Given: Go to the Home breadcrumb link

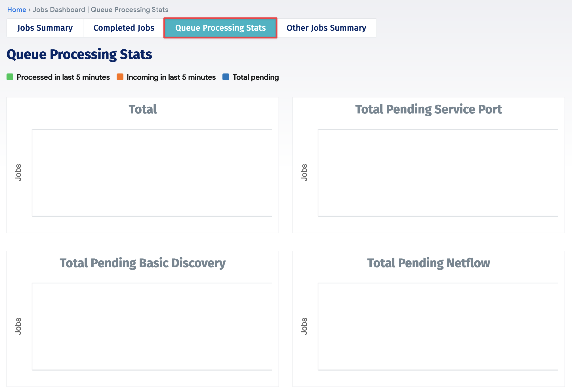Looking at the screenshot, I should pyautogui.click(x=16, y=10).
